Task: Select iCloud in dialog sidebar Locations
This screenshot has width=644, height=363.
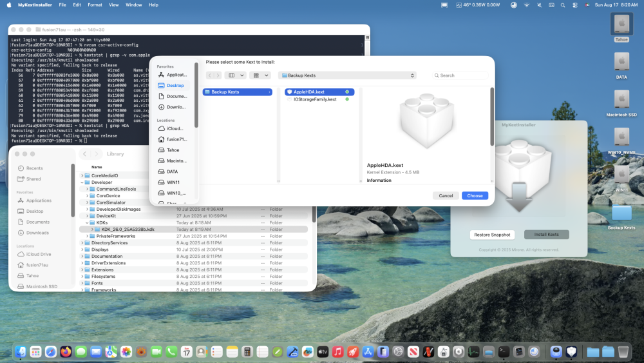Action: point(173,128)
